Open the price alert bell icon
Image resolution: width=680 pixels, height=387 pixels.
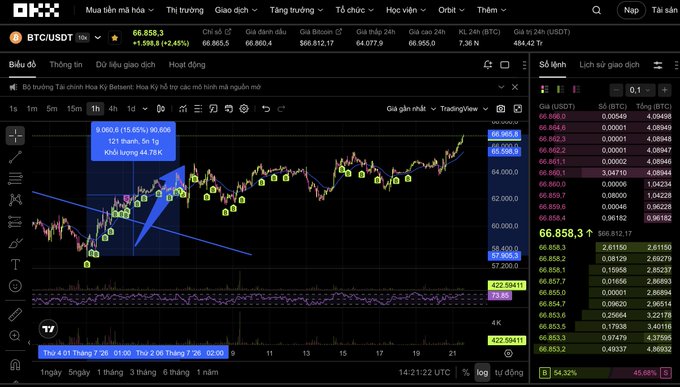pos(488,65)
